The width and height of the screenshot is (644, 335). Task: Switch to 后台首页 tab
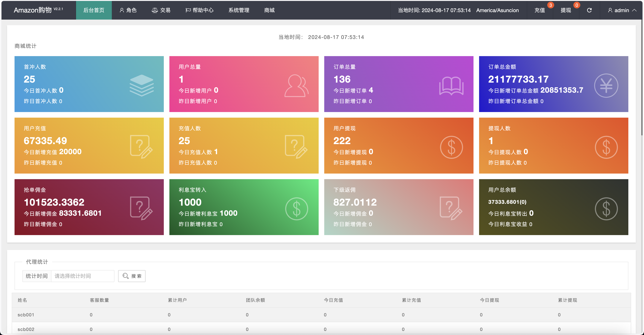(94, 10)
